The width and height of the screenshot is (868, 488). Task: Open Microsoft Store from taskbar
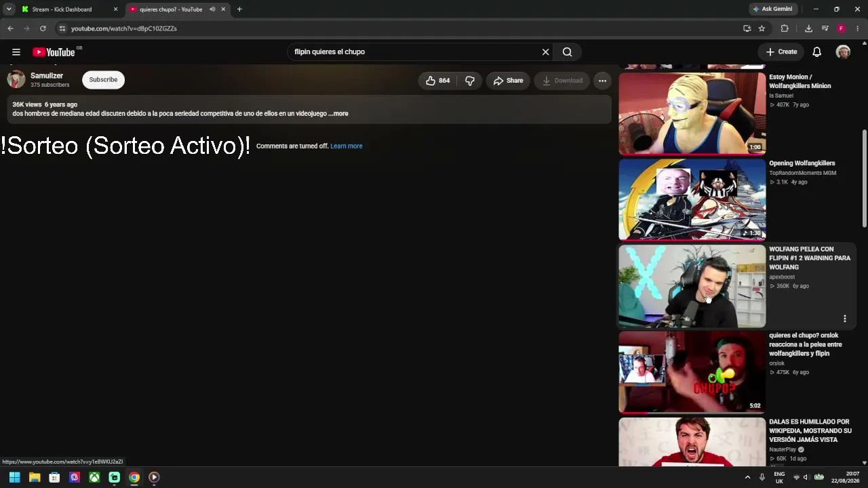tap(54, 477)
